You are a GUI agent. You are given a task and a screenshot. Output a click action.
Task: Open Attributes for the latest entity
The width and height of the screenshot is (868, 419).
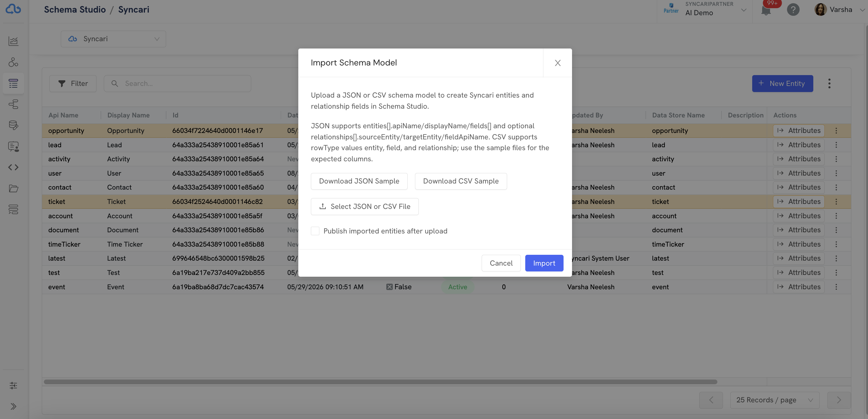coord(799,259)
